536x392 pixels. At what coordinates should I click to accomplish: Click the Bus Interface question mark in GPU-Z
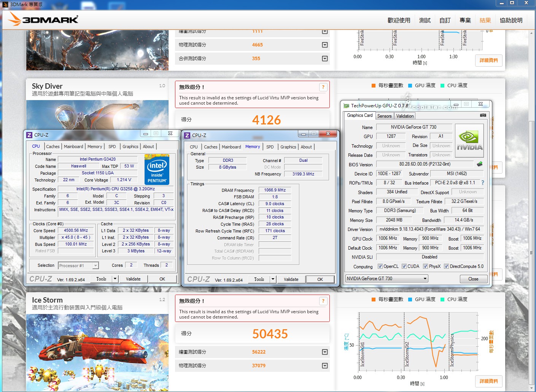coord(482,183)
